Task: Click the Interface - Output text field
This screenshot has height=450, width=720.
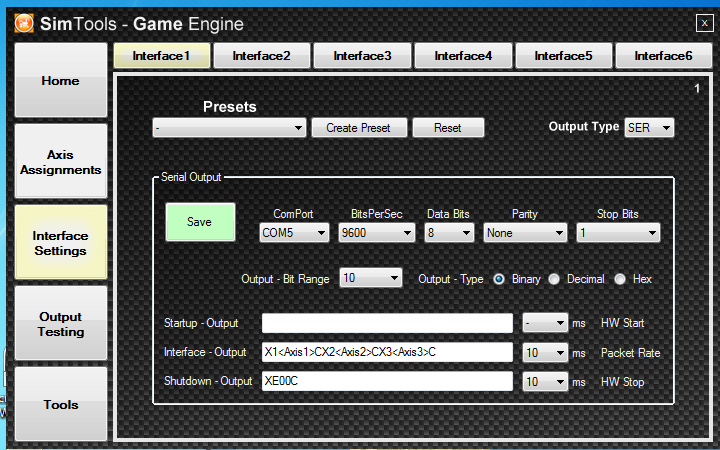Action: point(387,352)
